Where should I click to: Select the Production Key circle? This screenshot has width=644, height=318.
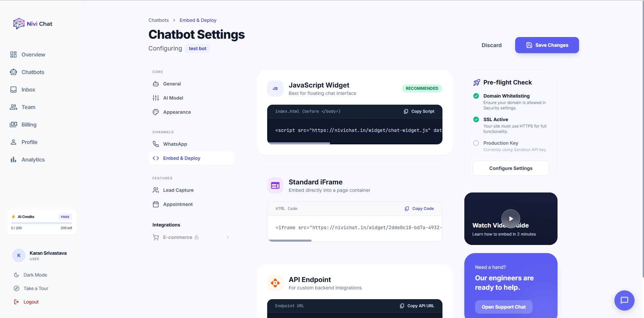pyautogui.click(x=476, y=143)
